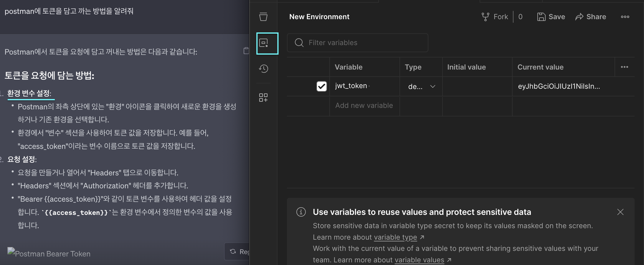
Task: Open the Collections sidebar icon
Action: 263,17
